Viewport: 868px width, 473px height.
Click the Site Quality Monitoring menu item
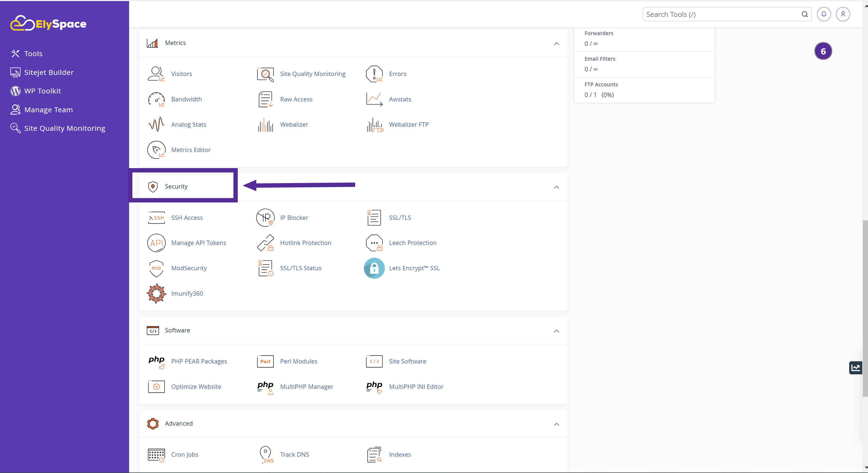tap(65, 128)
